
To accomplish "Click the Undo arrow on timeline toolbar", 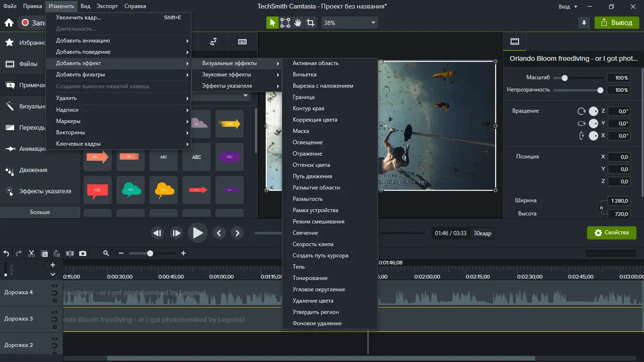I will coord(6,253).
